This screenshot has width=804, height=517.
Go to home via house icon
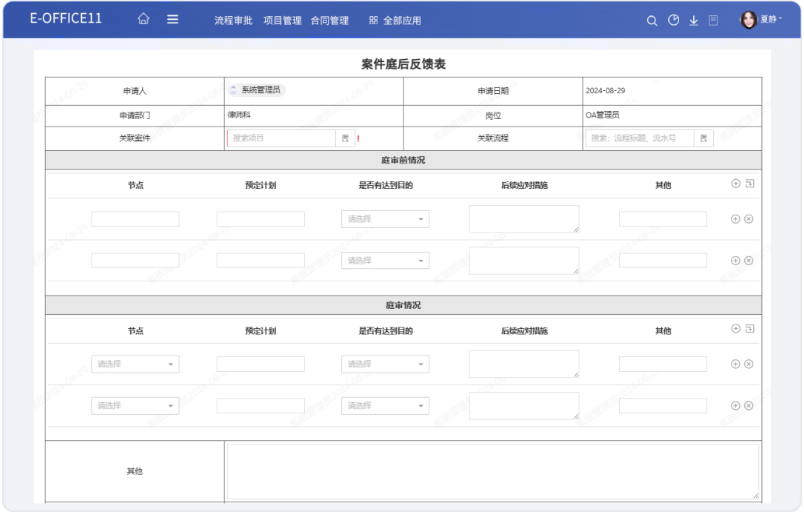144,19
